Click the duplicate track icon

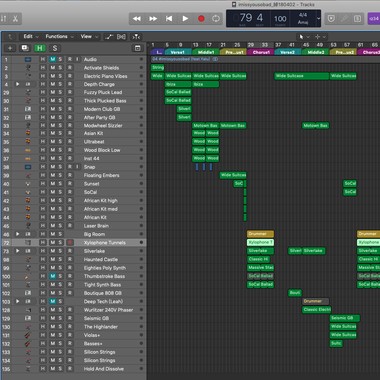[25, 48]
